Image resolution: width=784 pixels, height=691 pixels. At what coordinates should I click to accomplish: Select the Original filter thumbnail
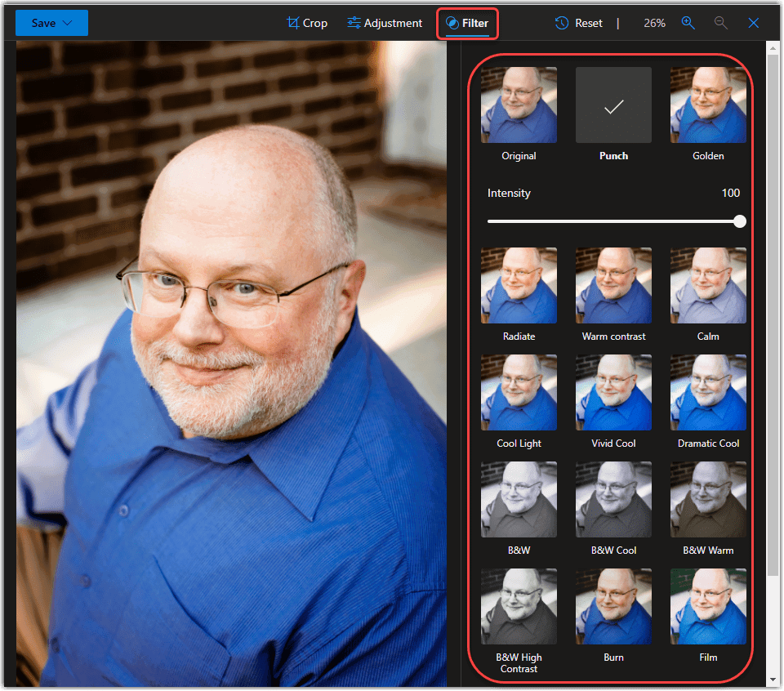[519, 105]
